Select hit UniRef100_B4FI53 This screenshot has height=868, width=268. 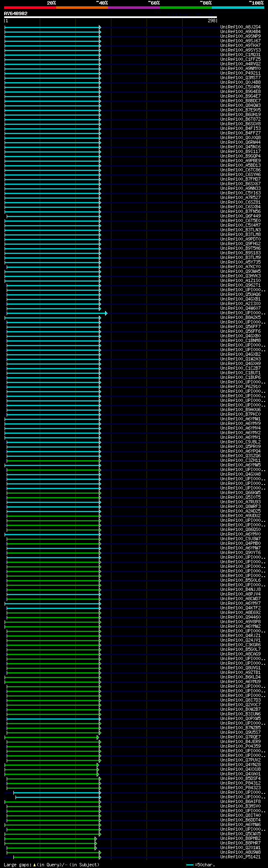(x=240, y=129)
